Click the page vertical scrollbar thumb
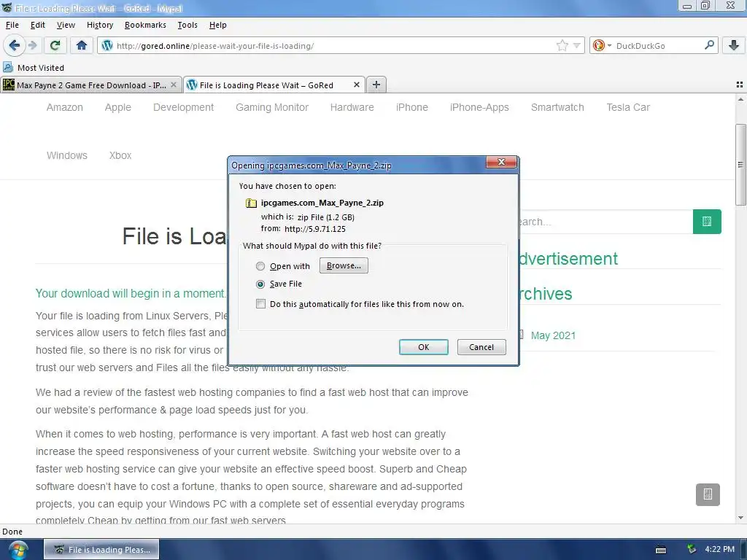Viewport: 747px width, 560px height. pyautogui.click(x=740, y=164)
